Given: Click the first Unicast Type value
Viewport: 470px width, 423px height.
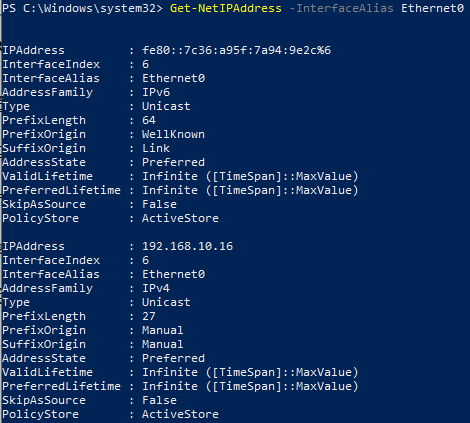Looking at the screenshot, I should (x=166, y=106).
